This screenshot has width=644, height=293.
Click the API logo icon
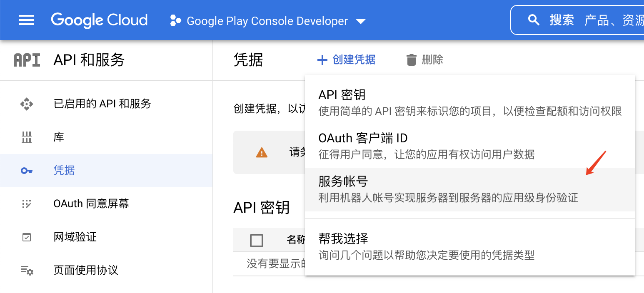point(27,60)
